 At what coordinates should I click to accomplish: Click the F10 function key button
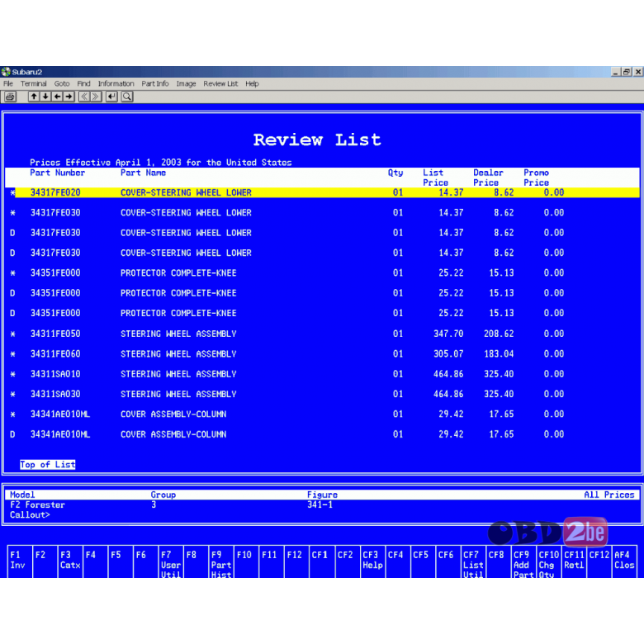pyautogui.click(x=246, y=561)
